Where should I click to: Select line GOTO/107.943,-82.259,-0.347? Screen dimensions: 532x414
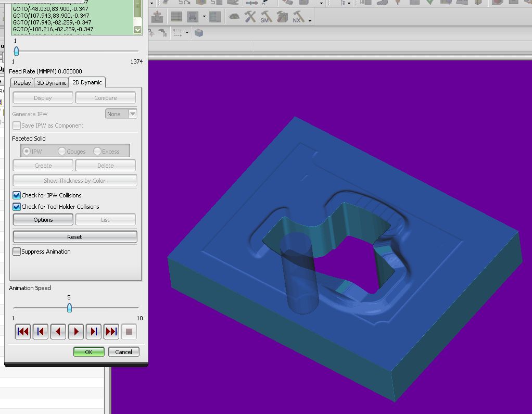pyautogui.click(x=52, y=22)
